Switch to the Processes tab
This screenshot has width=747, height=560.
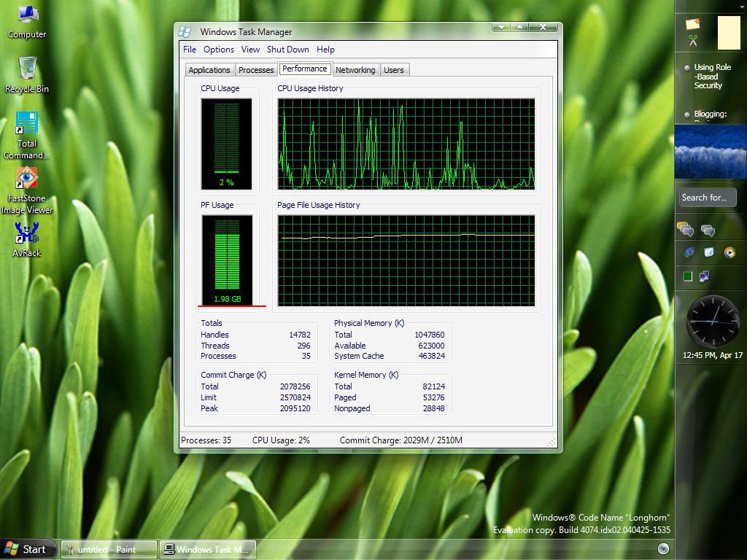256,70
